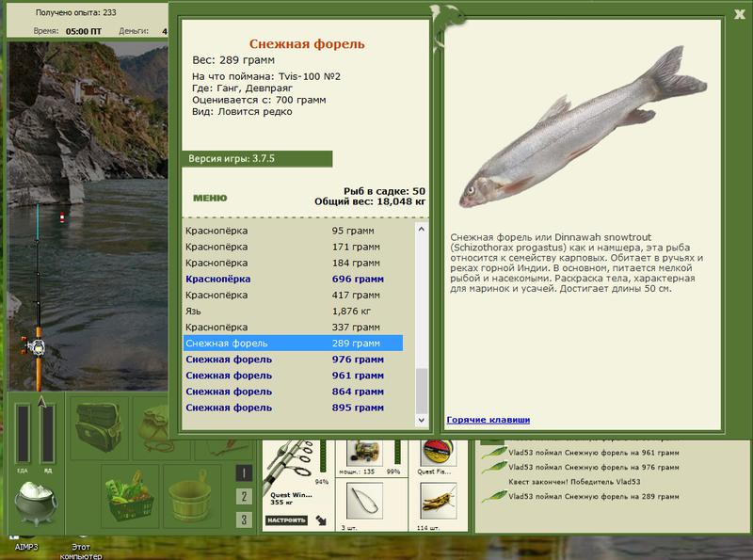Click the cooking cauldron icon
The width and height of the screenshot is (753, 560).
click(x=36, y=504)
